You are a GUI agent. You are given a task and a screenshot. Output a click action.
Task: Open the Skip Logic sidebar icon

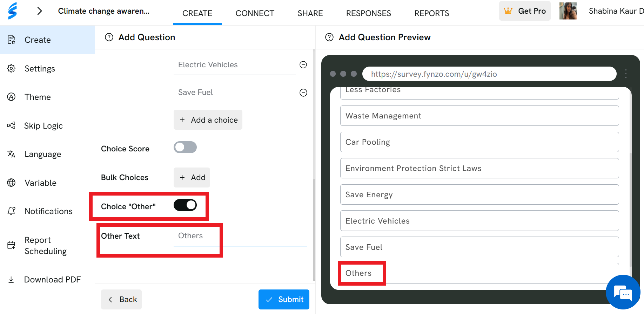pyautogui.click(x=11, y=125)
